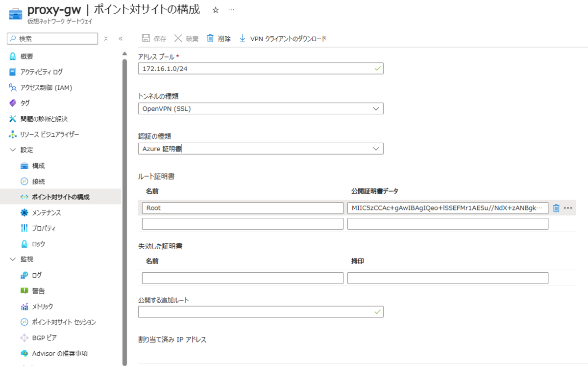588x366 pixels.
Task: Click the 削除 button label
Action: [224, 39]
